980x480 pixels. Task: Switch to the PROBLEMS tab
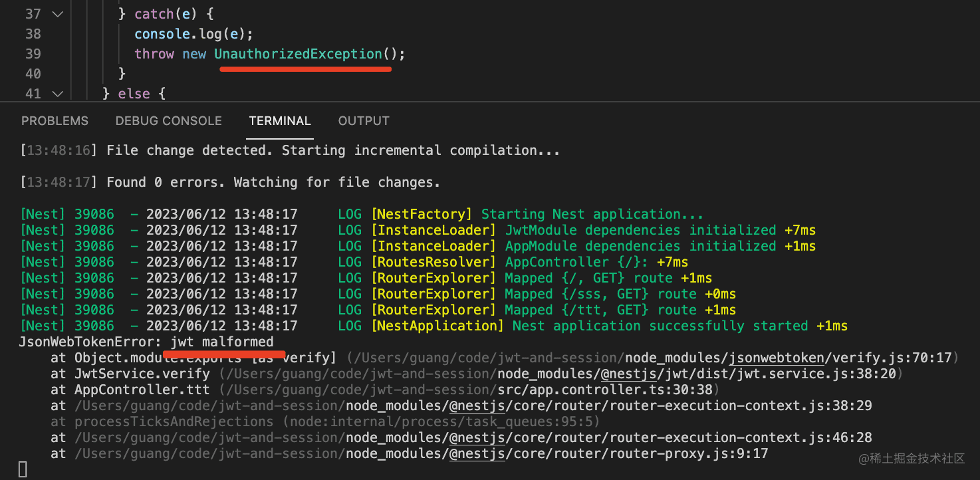click(x=55, y=121)
